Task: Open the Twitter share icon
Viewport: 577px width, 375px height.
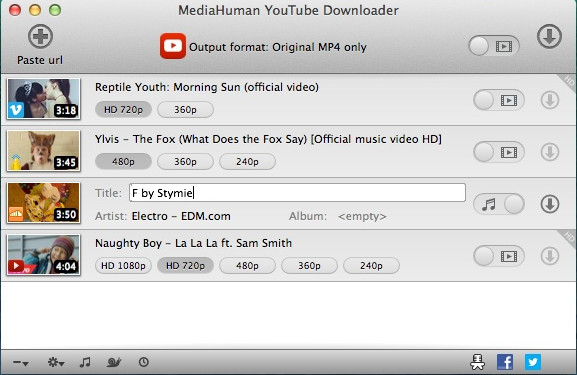Action: coord(533,362)
